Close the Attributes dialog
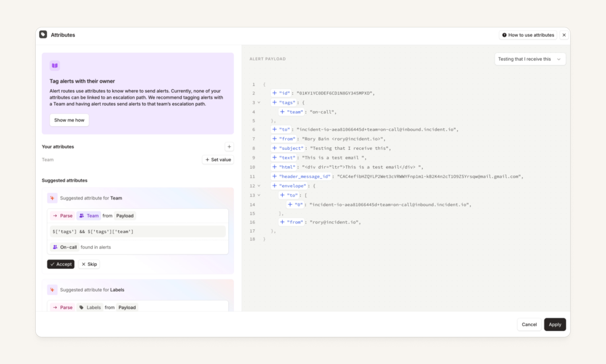Screen dimensions: 606x364 click(x=564, y=35)
